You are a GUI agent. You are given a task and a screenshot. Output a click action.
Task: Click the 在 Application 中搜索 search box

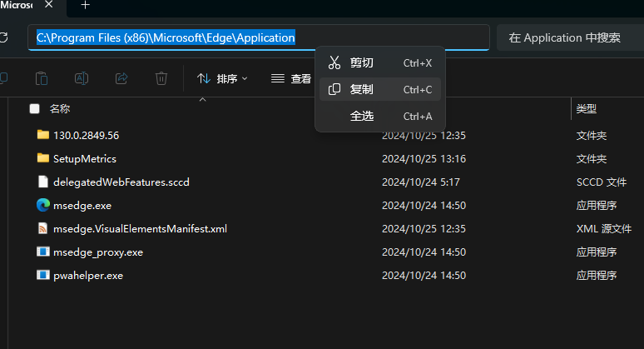[569, 37]
